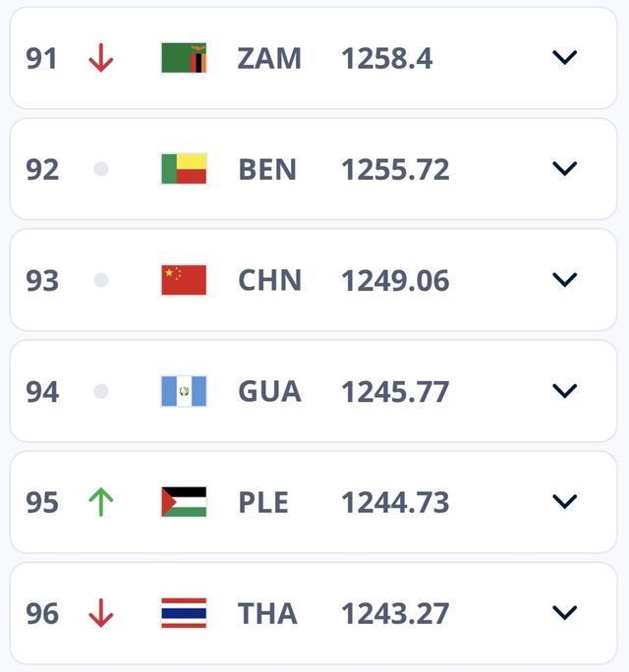Click the Thailand flag icon
Screen dimensions: 629x672
tap(184, 613)
